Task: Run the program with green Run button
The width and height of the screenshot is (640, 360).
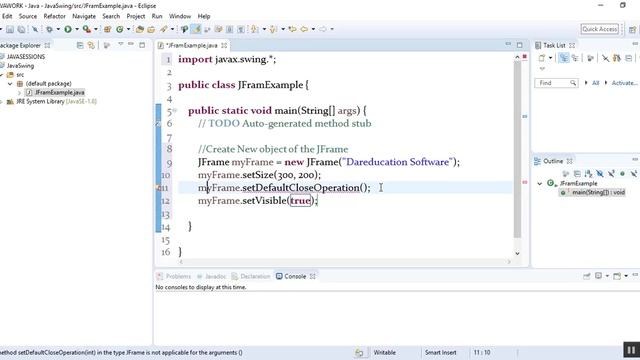Action: click(68, 29)
